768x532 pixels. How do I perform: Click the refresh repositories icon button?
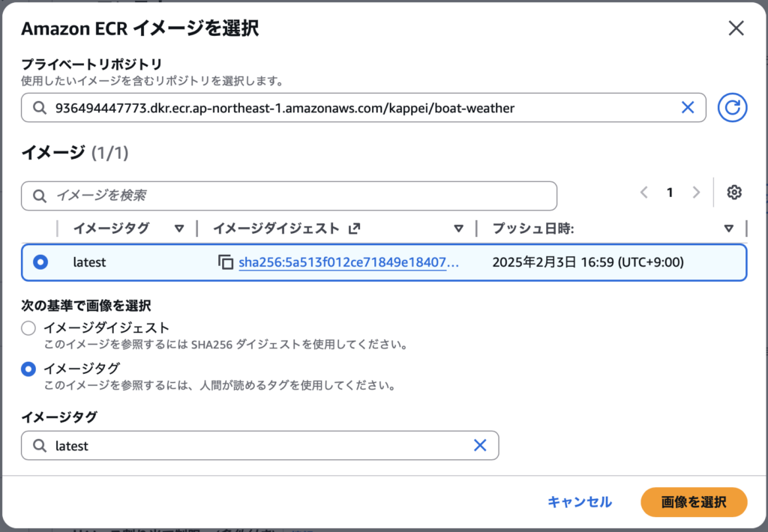[733, 108]
